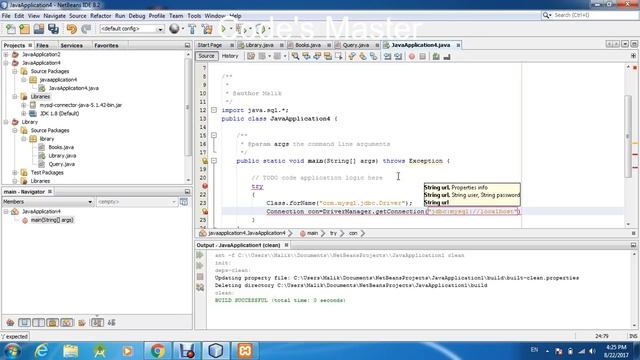Toggle Show Non-Public Members filter in Navigator
The width and height of the screenshot is (640, 360).
(52, 322)
